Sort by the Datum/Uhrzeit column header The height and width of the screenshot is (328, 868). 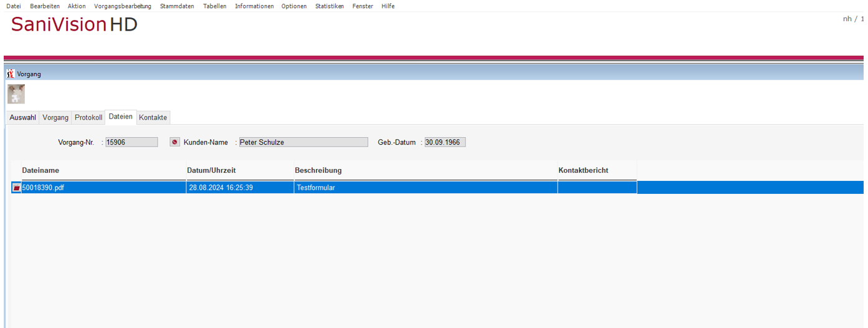point(240,170)
